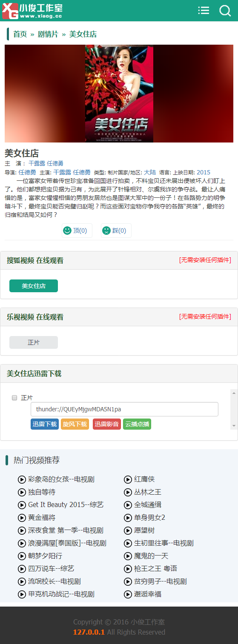238x644 pixels.
Task: Click play icon beside 全城通缉
Action: click(x=128, y=505)
